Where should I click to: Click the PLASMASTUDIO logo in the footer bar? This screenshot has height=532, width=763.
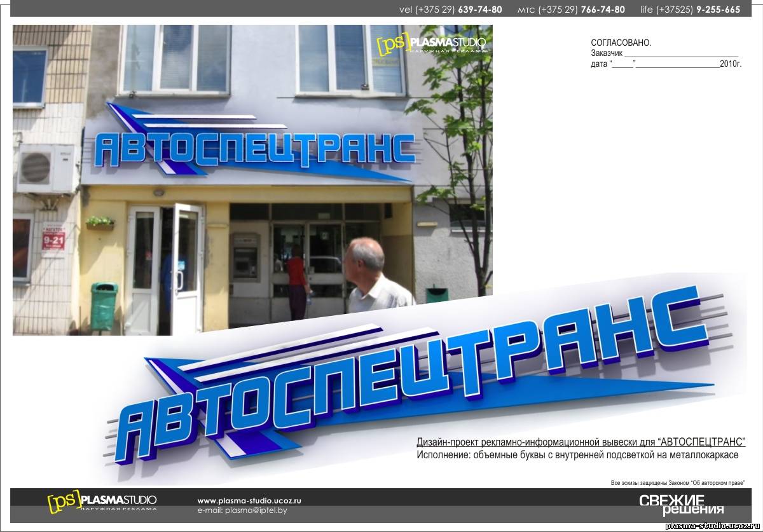(102, 501)
